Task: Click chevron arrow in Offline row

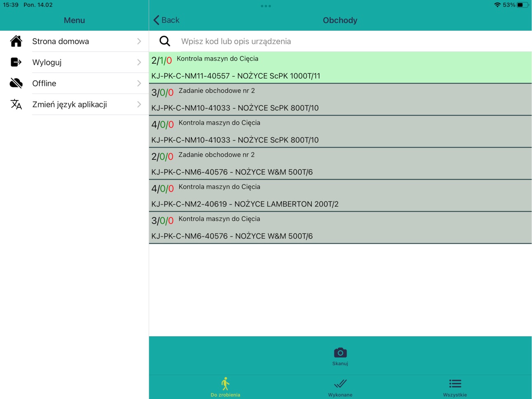Action: point(139,83)
